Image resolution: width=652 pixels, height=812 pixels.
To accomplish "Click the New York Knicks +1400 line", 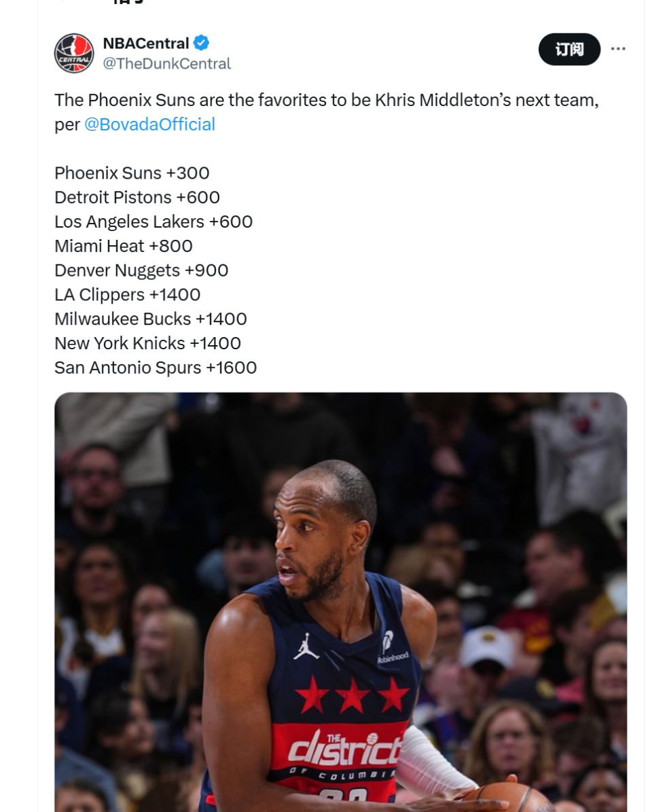I will tap(147, 343).
